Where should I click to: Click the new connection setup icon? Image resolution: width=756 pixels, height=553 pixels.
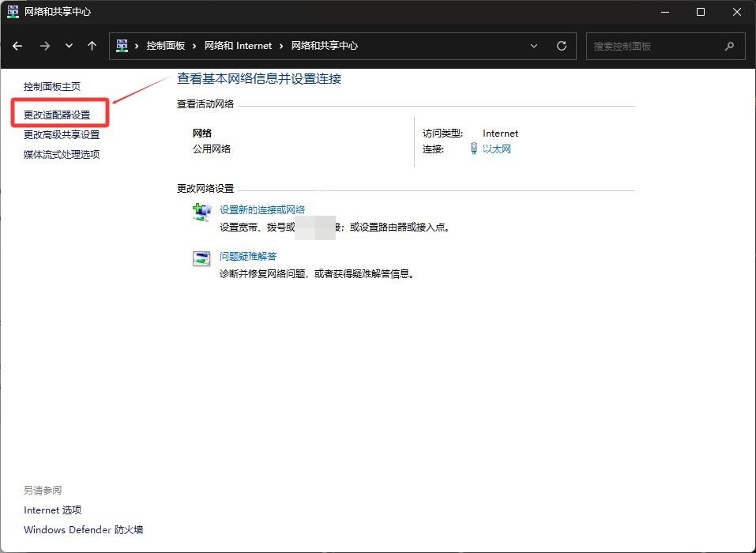point(201,213)
